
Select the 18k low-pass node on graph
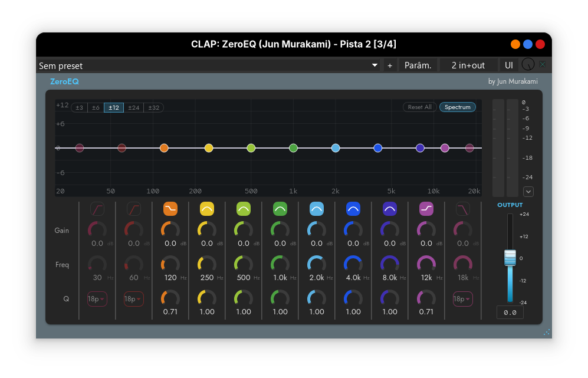tap(469, 148)
